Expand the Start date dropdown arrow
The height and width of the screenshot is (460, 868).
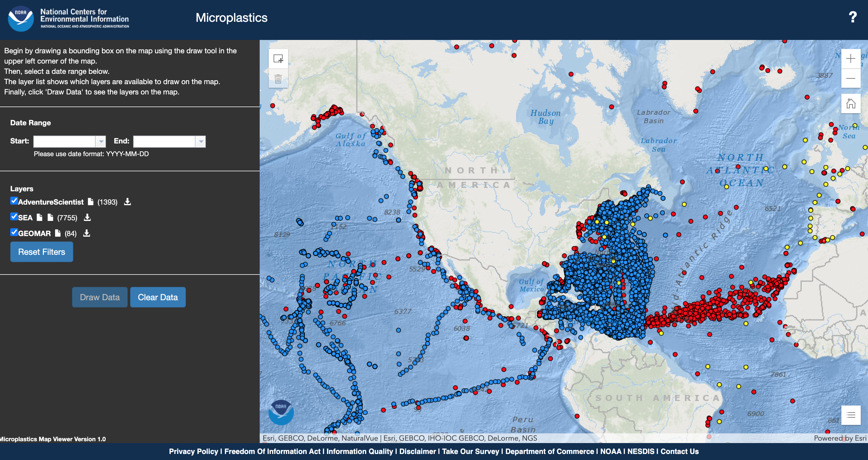[101, 142]
